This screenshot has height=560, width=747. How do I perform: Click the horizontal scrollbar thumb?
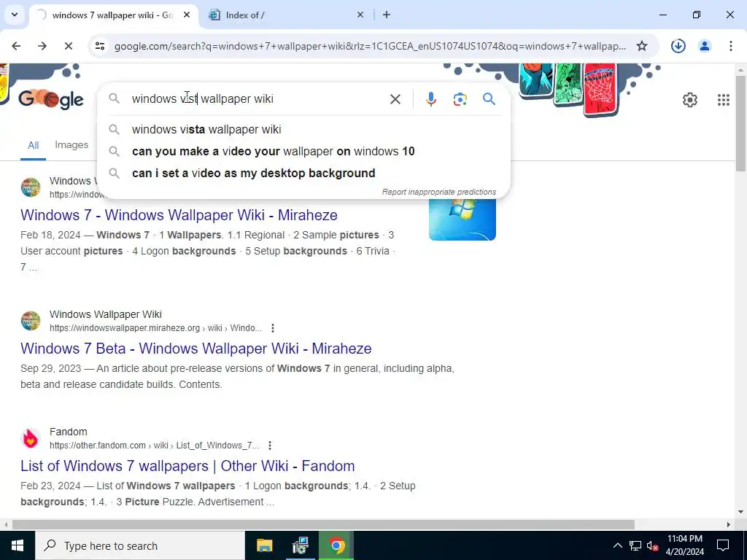pos(323,524)
